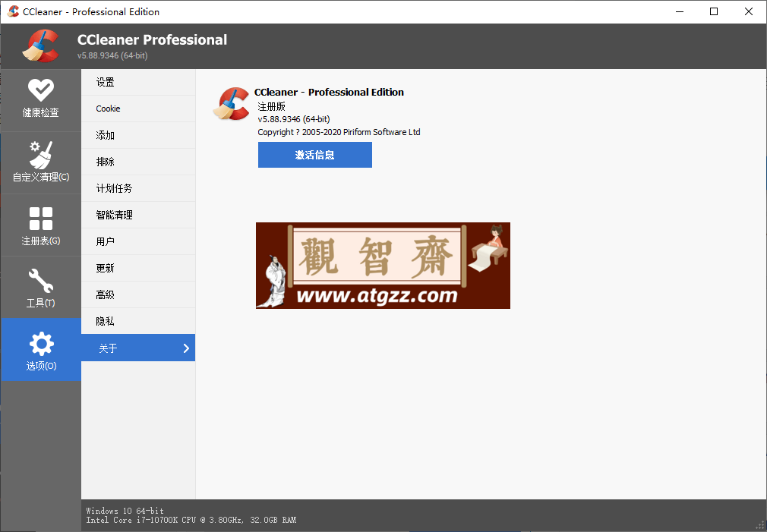Image resolution: width=767 pixels, height=532 pixels.
Task: Click the title bar CCleaner app icon
Action: pyautogui.click(x=13, y=11)
